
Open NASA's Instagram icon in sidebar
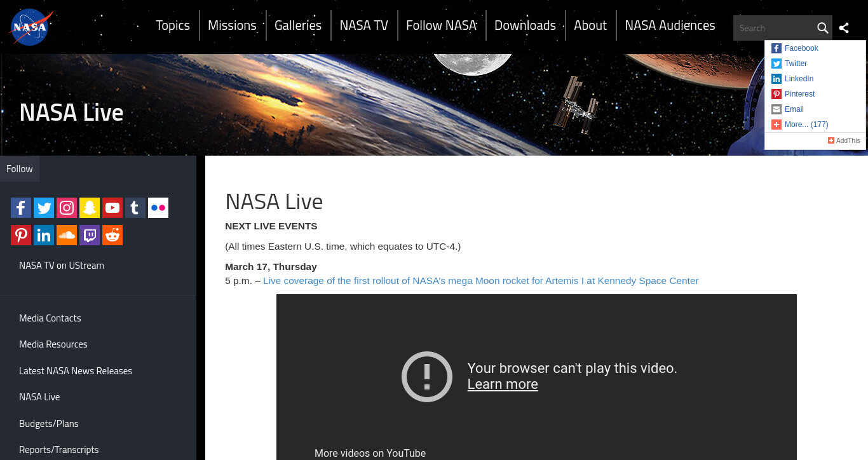point(67,208)
